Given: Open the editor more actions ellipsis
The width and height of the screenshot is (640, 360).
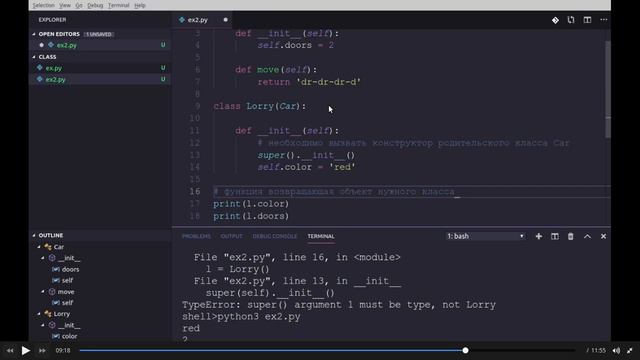Looking at the screenshot, I should click(x=603, y=20).
